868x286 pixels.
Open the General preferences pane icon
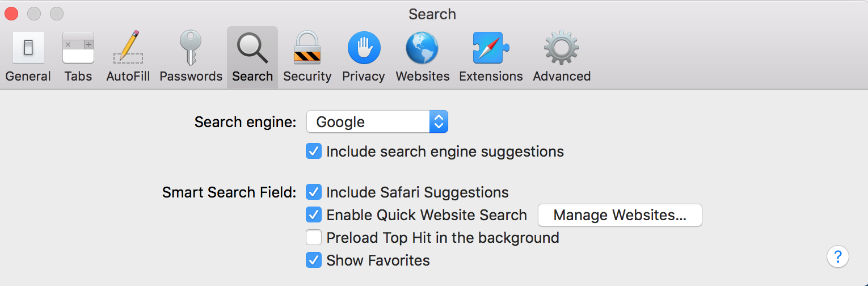point(28,48)
